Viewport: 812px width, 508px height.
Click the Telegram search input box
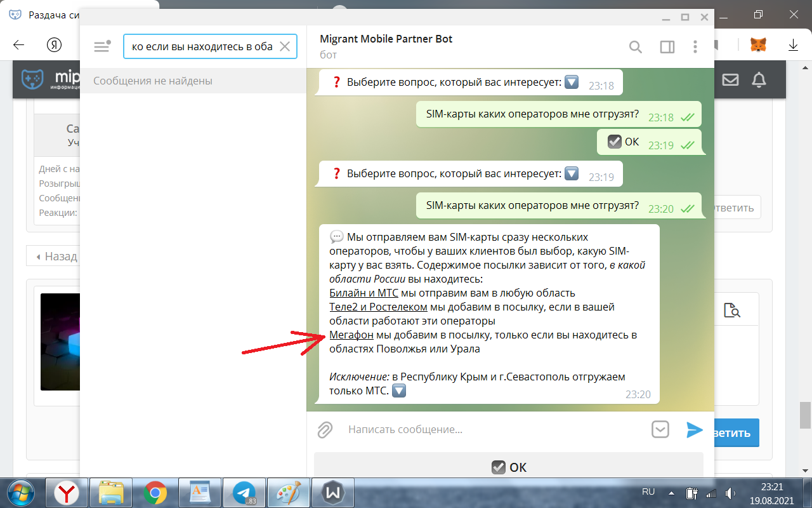click(210, 46)
